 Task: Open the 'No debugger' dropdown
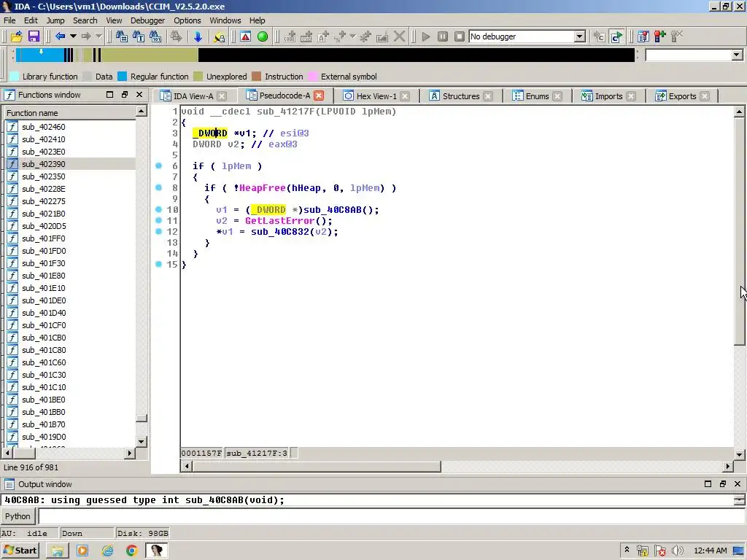[x=579, y=36]
